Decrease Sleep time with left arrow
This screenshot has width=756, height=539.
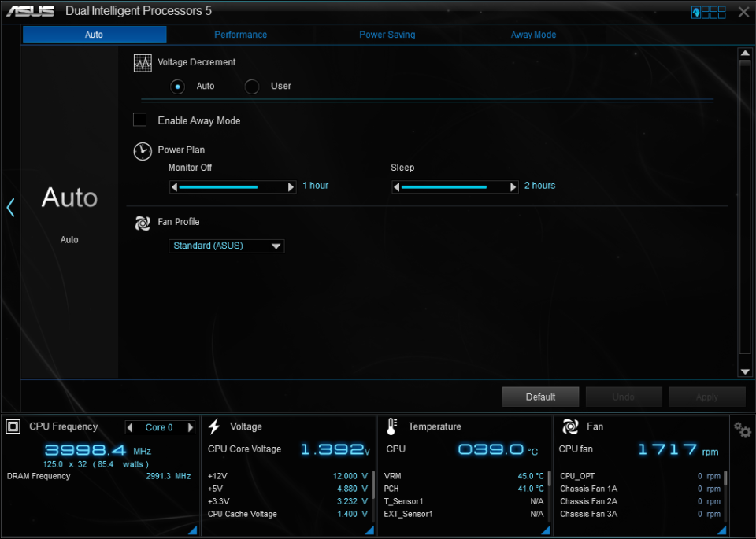397,187
